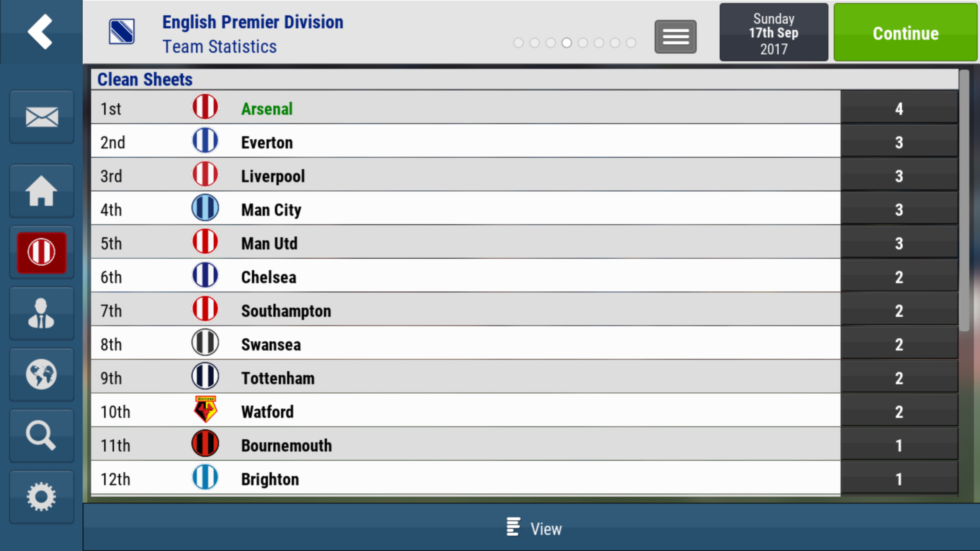Open the hamburger menu dropdown
Viewport: 980px width, 551px height.
click(x=676, y=37)
